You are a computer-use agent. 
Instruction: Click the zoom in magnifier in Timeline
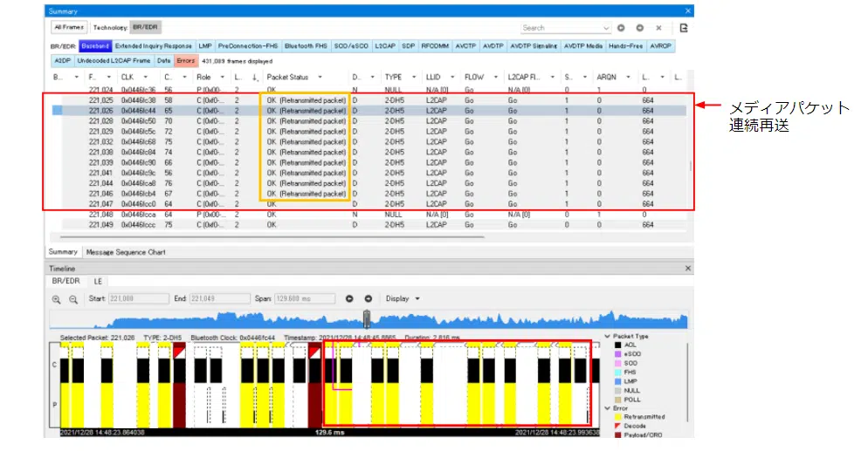click(x=57, y=298)
